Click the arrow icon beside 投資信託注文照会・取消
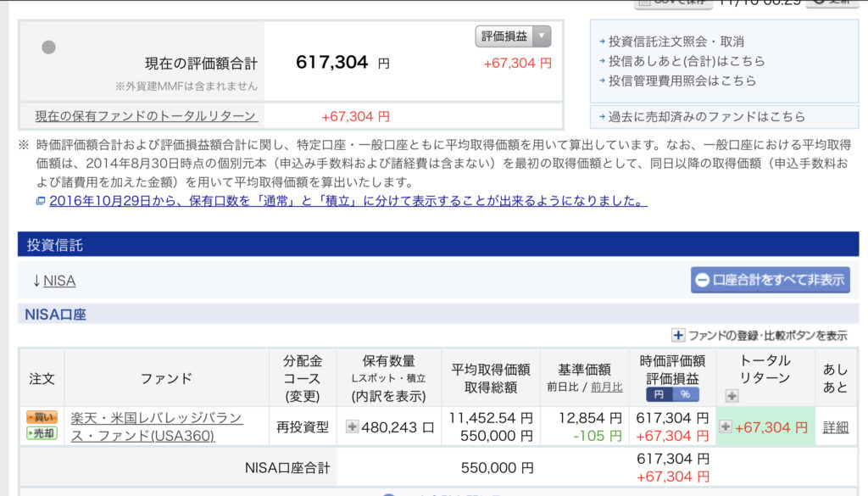The height and width of the screenshot is (496, 868). tap(603, 42)
